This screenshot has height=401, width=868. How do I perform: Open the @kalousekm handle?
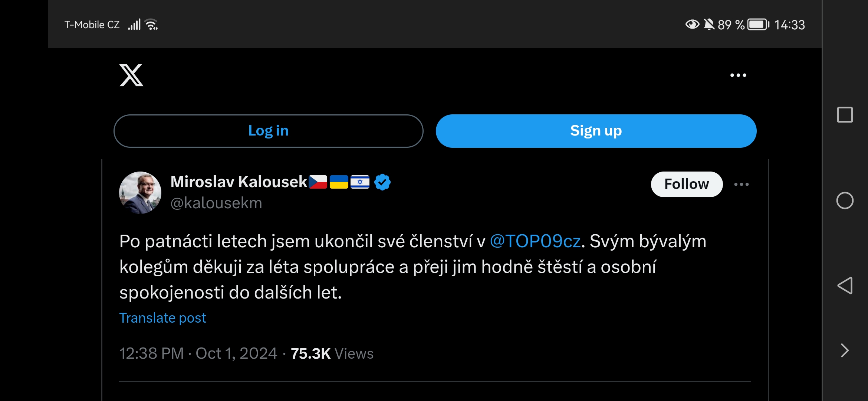[216, 203]
